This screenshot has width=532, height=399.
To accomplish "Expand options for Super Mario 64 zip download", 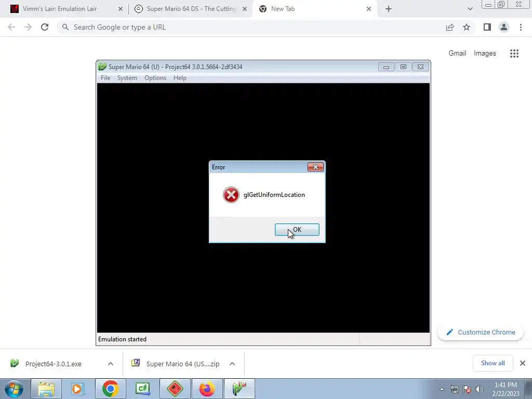I will (232, 364).
